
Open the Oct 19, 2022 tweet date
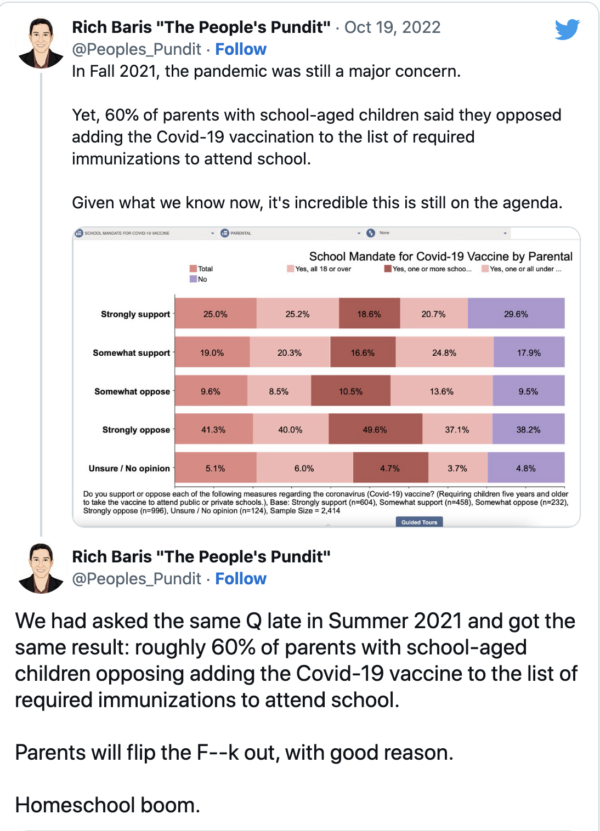point(392,27)
